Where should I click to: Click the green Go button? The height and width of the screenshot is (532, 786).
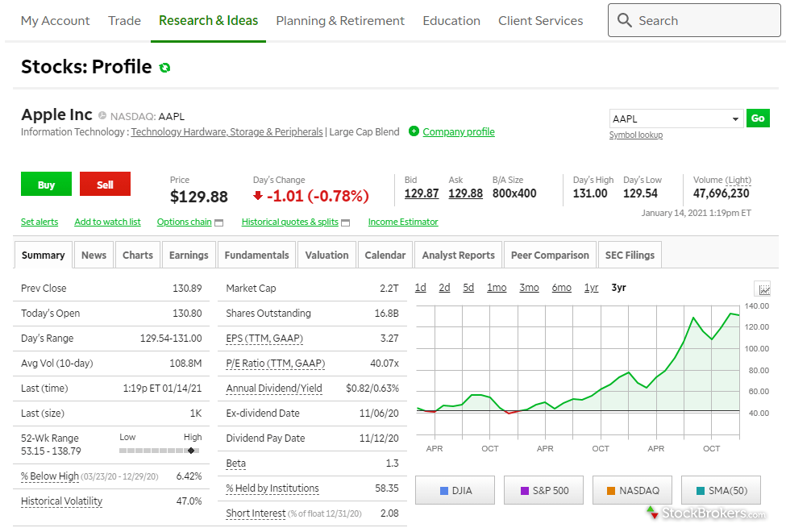758,118
